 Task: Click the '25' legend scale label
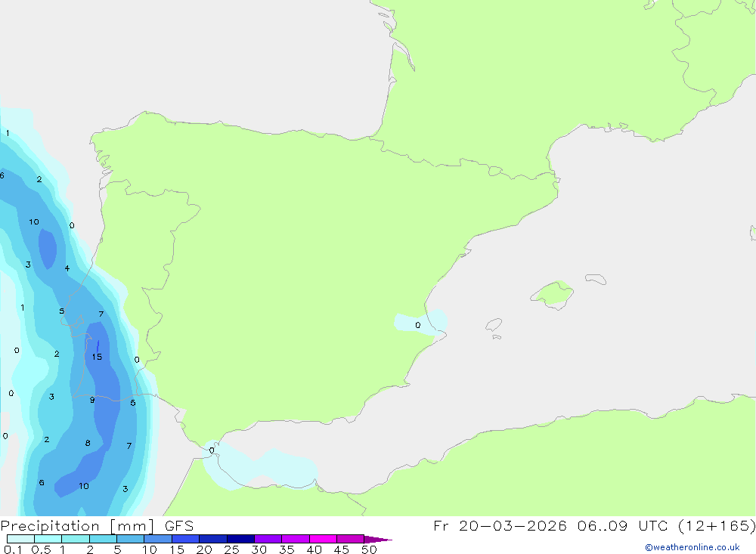232,549
